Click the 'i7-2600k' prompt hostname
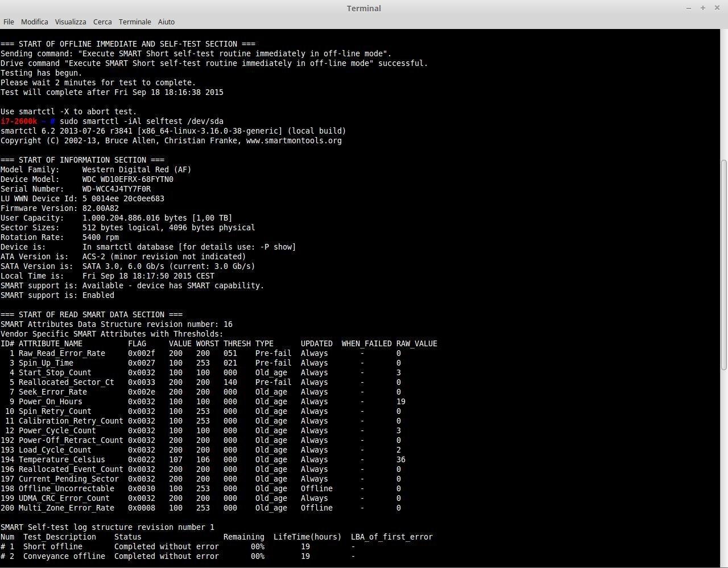The height and width of the screenshot is (568, 728). 19,121
